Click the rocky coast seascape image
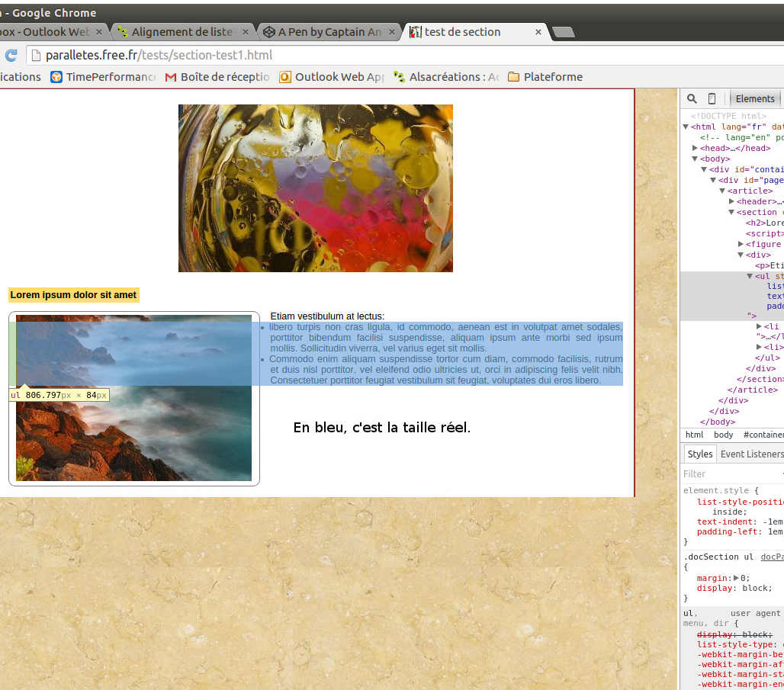Image resolution: width=784 pixels, height=690 pixels. [134, 398]
